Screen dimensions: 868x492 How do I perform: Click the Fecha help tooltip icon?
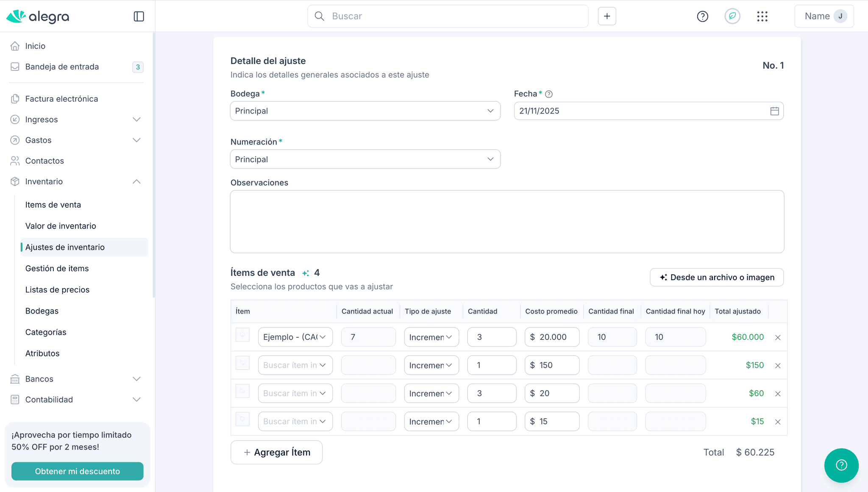point(549,94)
